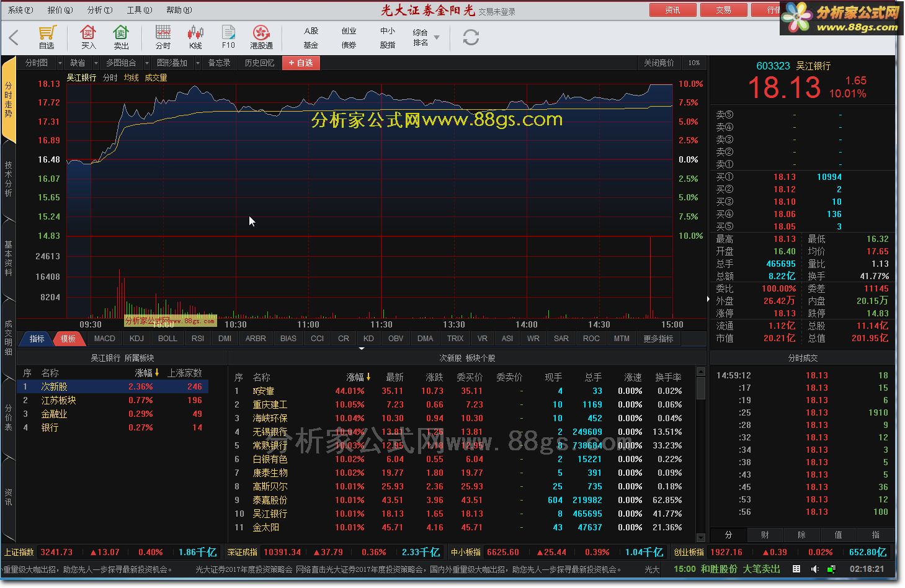Select the 次新股 row in 所属板块
The width and height of the screenshot is (905, 588).
pyautogui.click(x=113, y=386)
